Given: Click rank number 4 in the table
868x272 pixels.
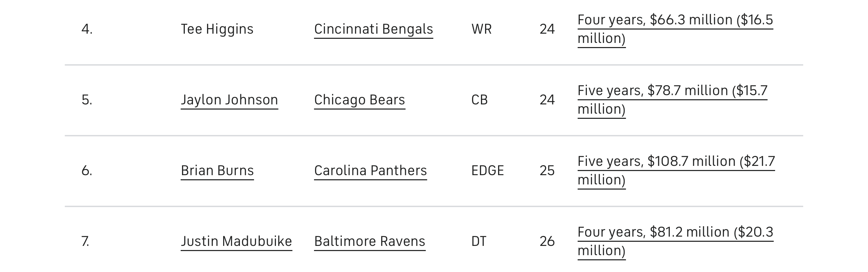Looking at the screenshot, I should 87,29.
